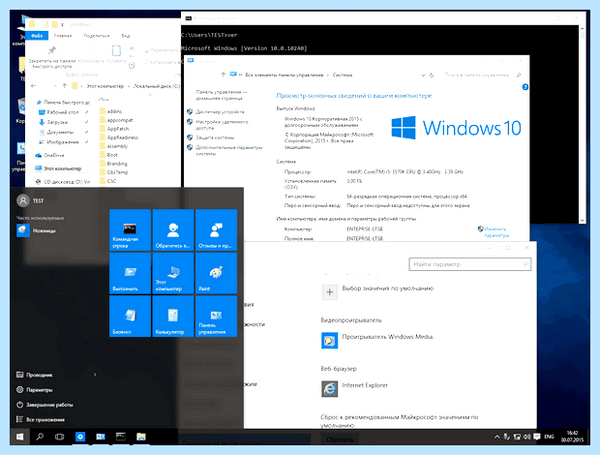Select the AppPatch folder
Image resolution: width=600 pixels, height=455 pixels.
[x=114, y=129]
